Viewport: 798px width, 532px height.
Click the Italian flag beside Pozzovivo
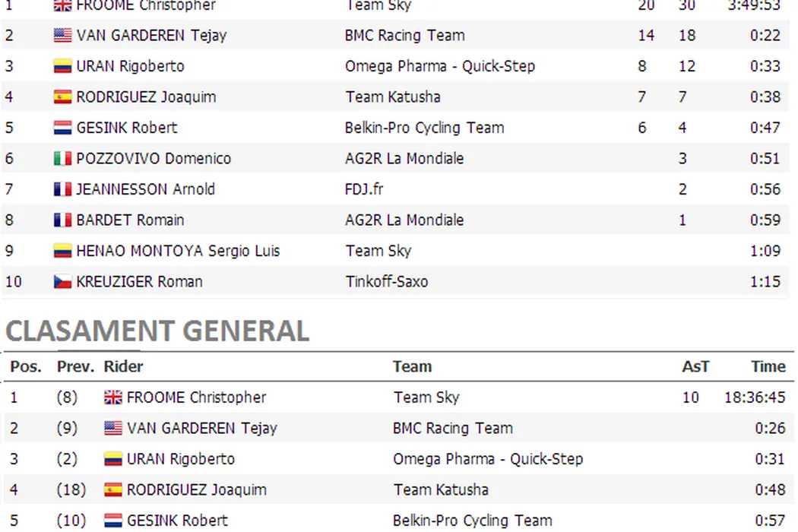tap(62, 159)
